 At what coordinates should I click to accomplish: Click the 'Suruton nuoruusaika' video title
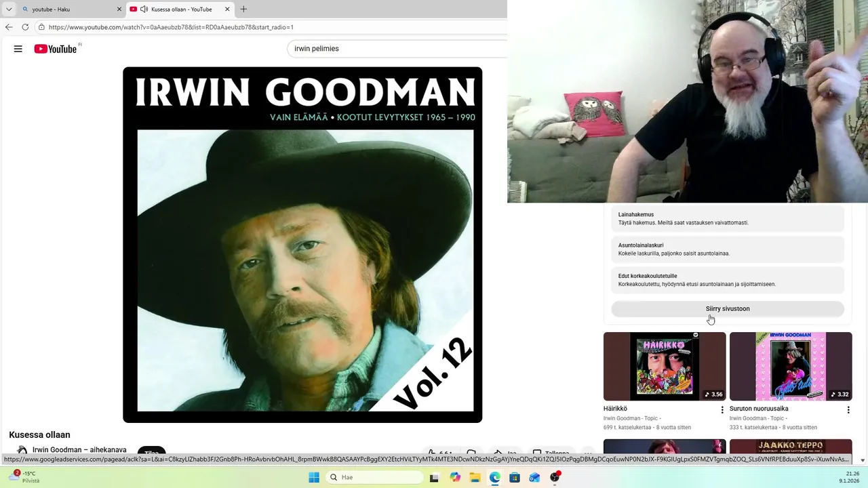759,409
